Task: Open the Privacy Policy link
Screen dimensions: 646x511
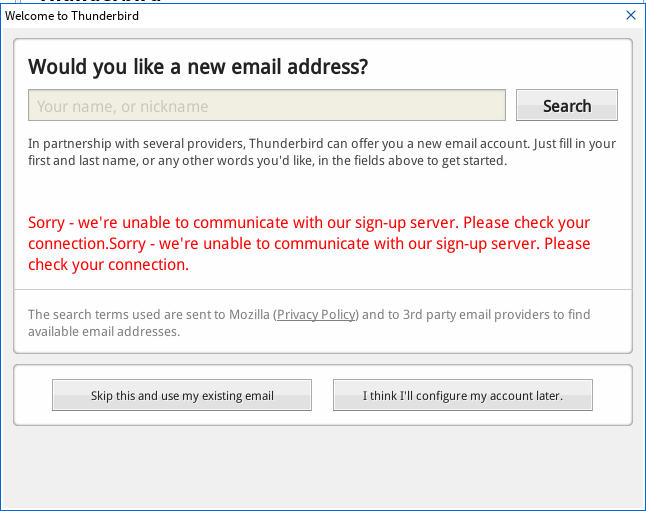Action: (x=316, y=315)
